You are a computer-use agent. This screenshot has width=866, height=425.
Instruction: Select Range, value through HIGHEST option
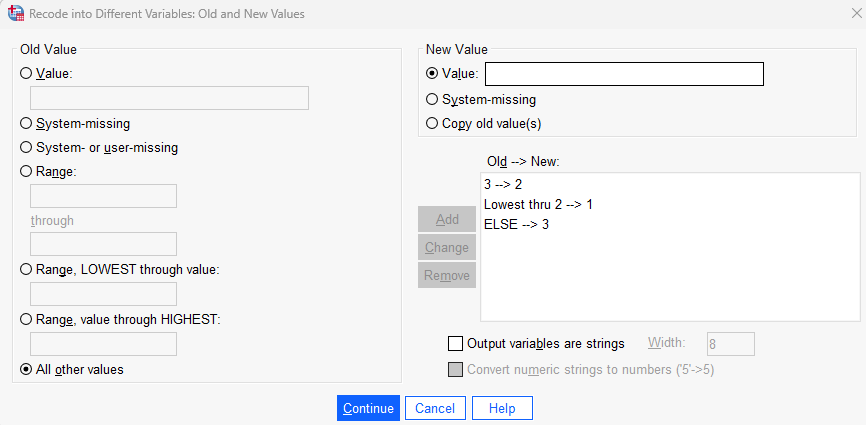coord(26,319)
